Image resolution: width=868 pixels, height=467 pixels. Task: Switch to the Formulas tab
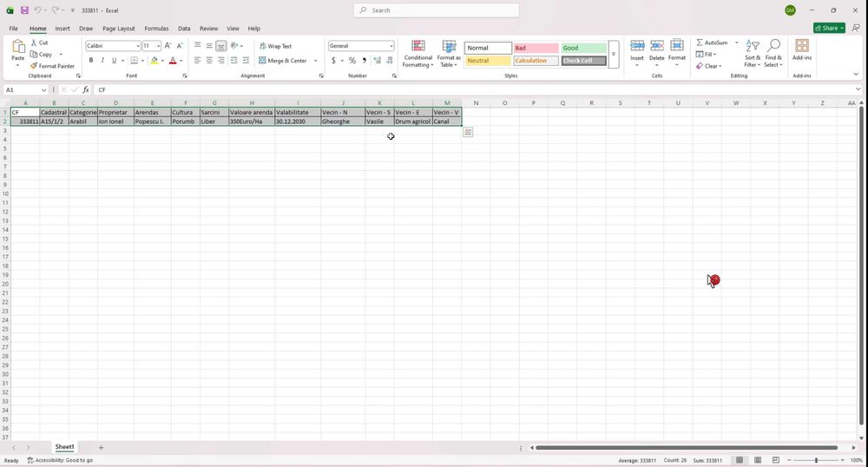coord(156,29)
